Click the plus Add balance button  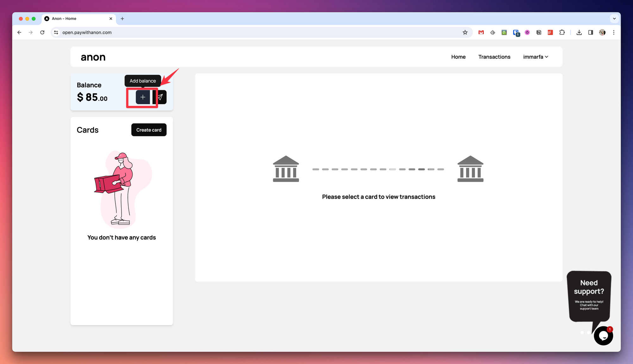tap(143, 97)
